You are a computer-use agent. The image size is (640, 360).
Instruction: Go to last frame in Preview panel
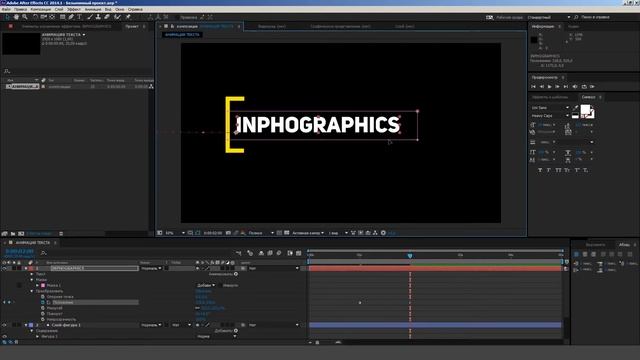click(566, 87)
